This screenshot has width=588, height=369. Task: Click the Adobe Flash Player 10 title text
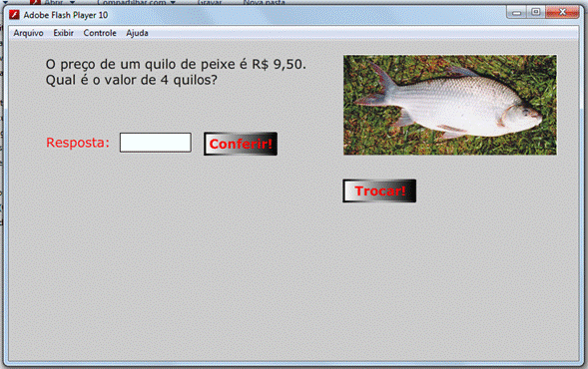coord(66,15)
